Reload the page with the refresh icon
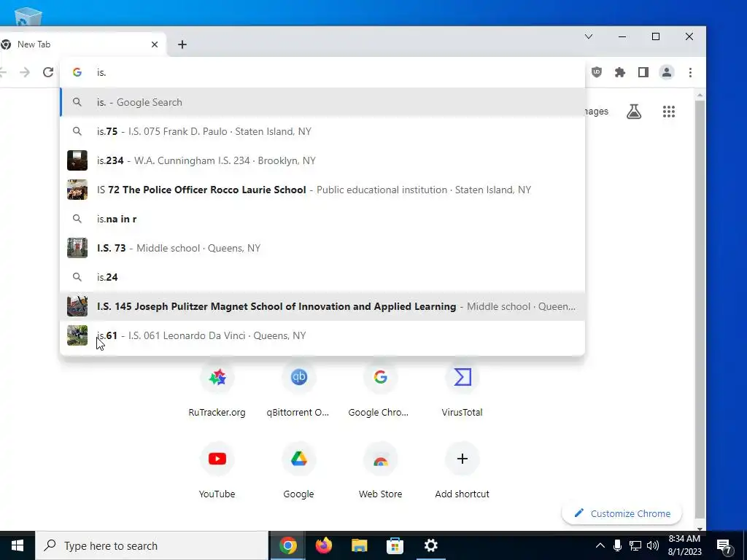747x560 pixels. coord(47,72)
